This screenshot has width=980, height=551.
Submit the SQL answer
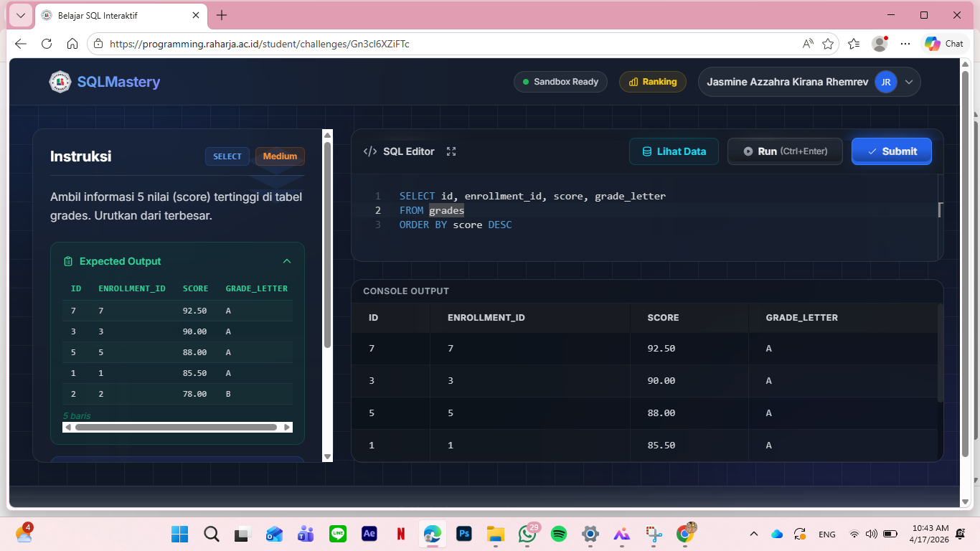tap(891, 151)
